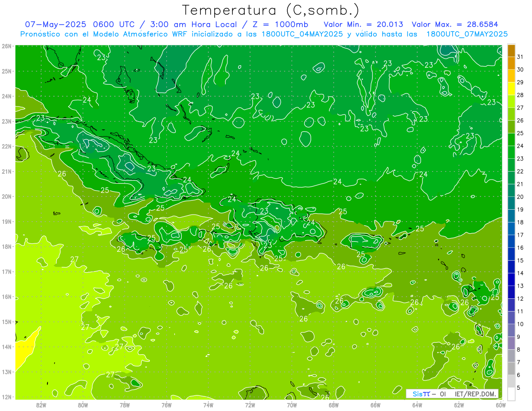Pick the lime colorbar swatch between 27 and 28
532x411 pixels.
(511, 102)
